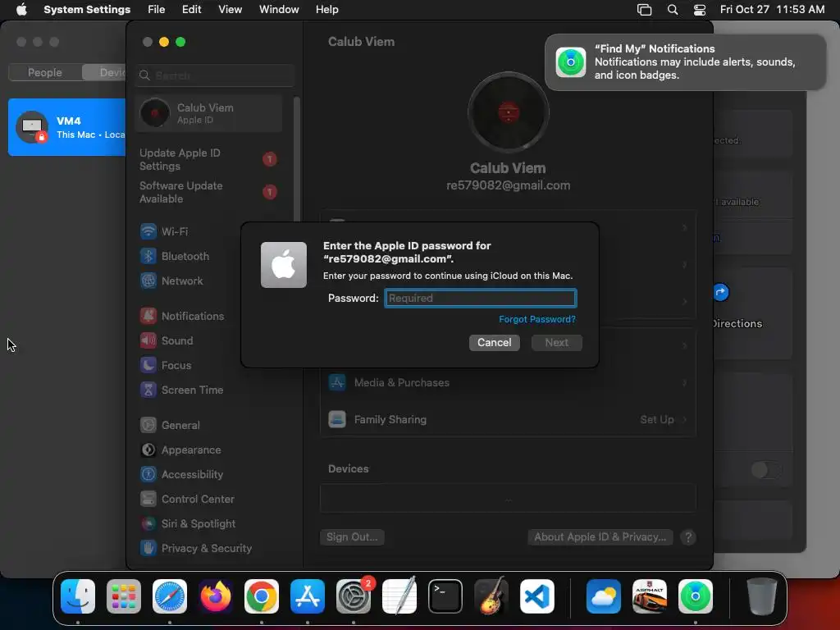Click the menu bar date and time

[772, 10]
